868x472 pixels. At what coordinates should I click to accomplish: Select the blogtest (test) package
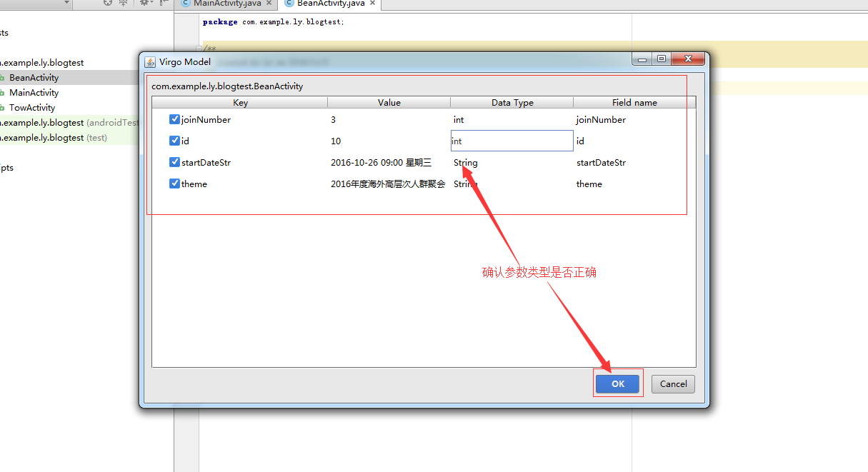click(54, 138)
